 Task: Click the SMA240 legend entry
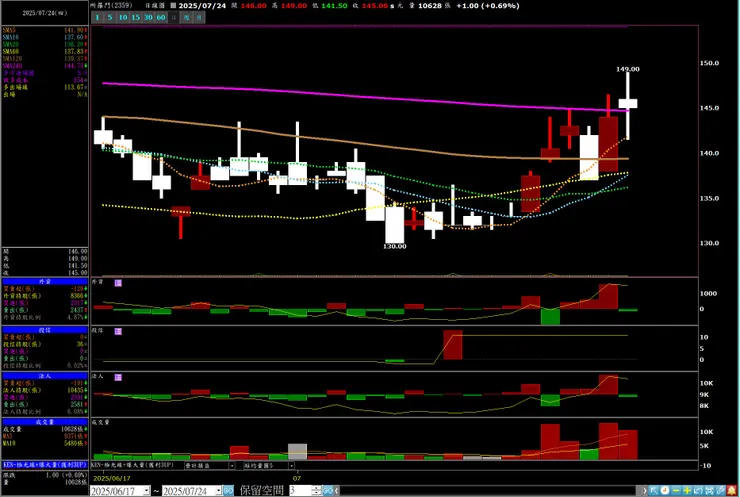coord(45,66)
